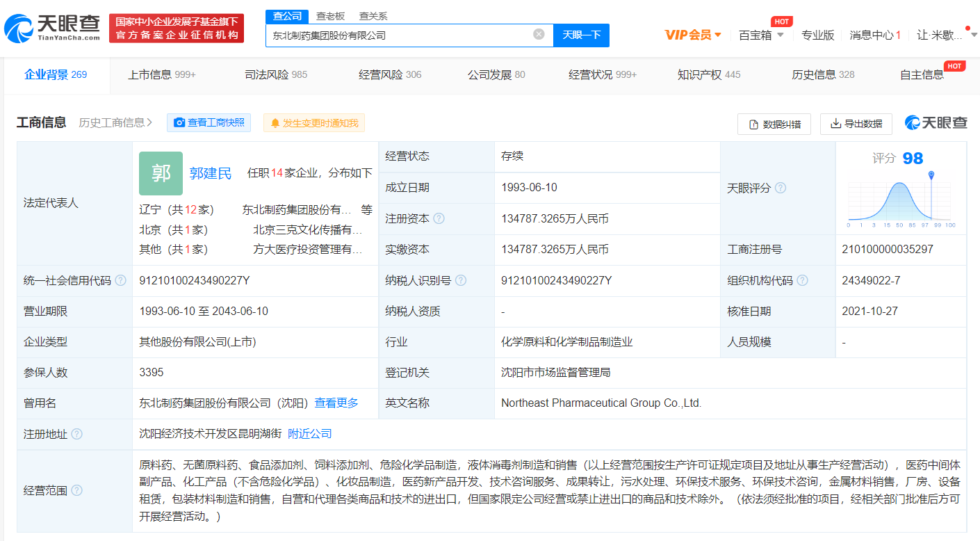Click help icon next to 经营范围
The image size is (980, 541).
pyautogui.click(x=77, y=490)
